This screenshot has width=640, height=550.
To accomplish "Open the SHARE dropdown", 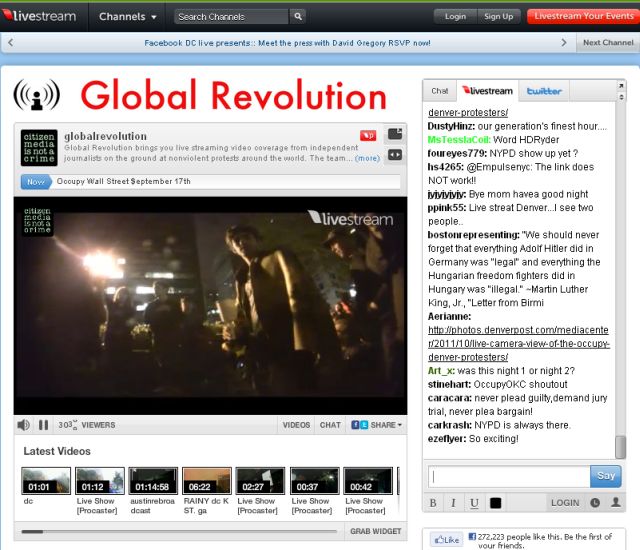I will pos(376,425).
